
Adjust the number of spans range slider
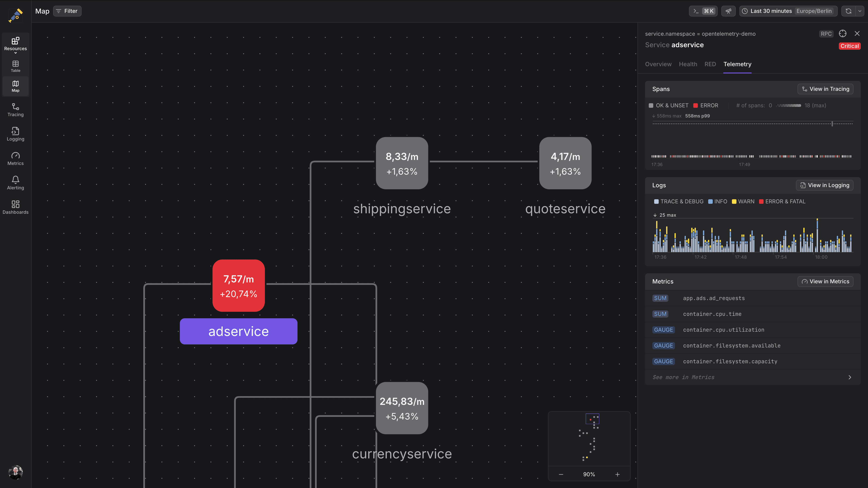pos(788,106)
